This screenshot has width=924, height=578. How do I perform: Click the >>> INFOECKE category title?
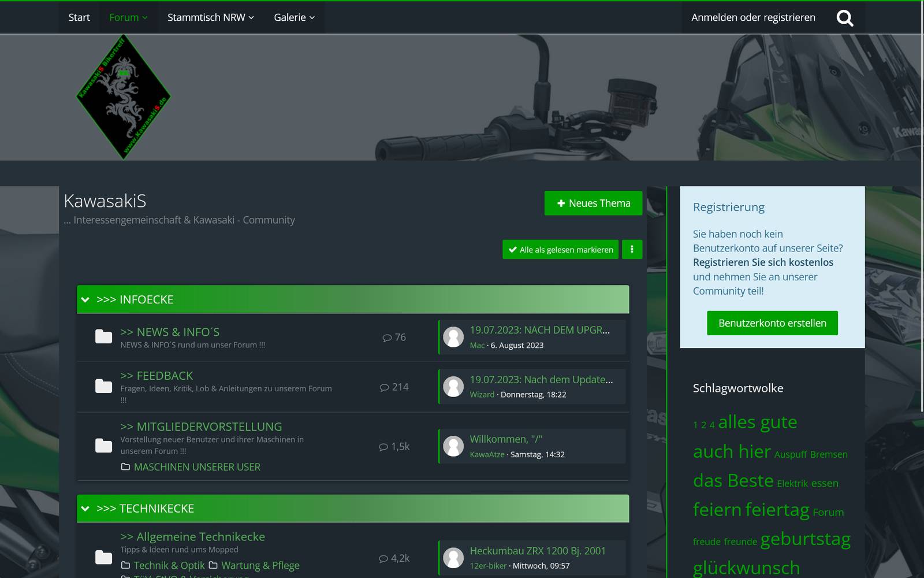(135, 299)
